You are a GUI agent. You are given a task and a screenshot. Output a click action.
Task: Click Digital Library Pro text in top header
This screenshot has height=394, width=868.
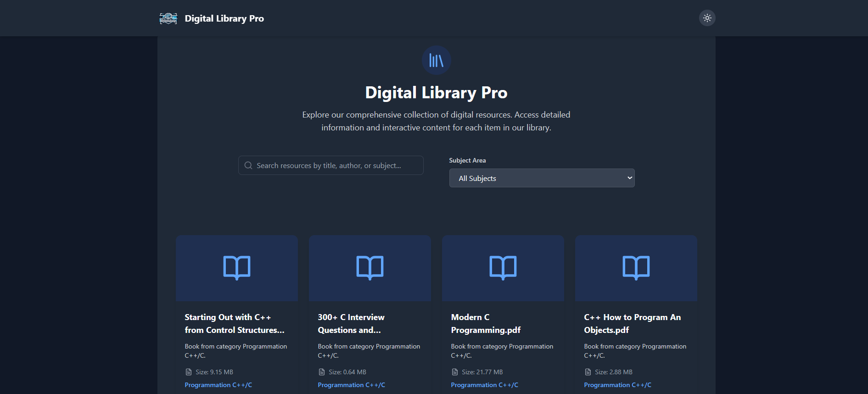click(x=224, y=18)
